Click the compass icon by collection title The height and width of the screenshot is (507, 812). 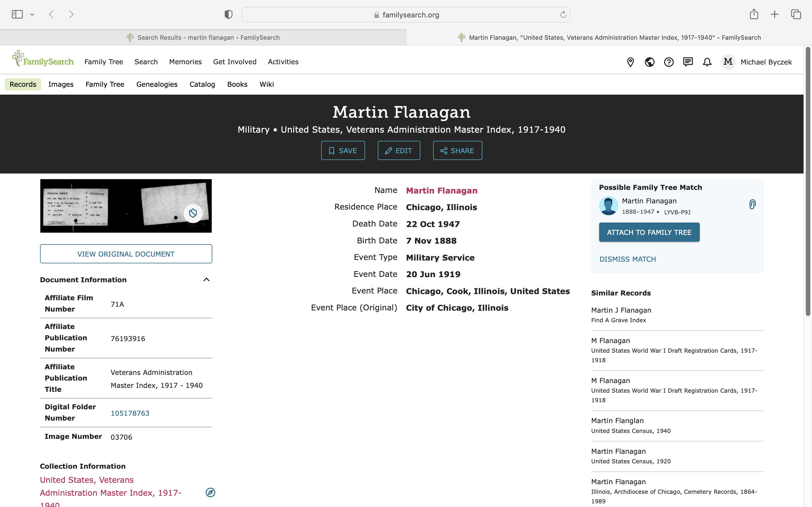[x=210, y=492]
